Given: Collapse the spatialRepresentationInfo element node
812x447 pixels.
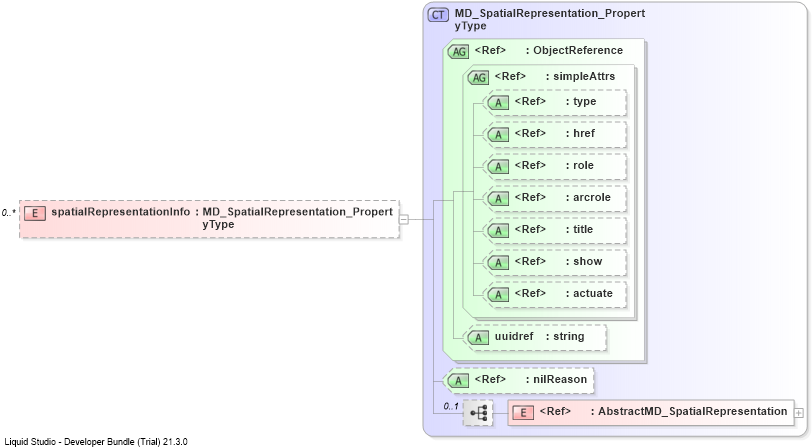Looking at the screenshot, I should coord(403,219).
